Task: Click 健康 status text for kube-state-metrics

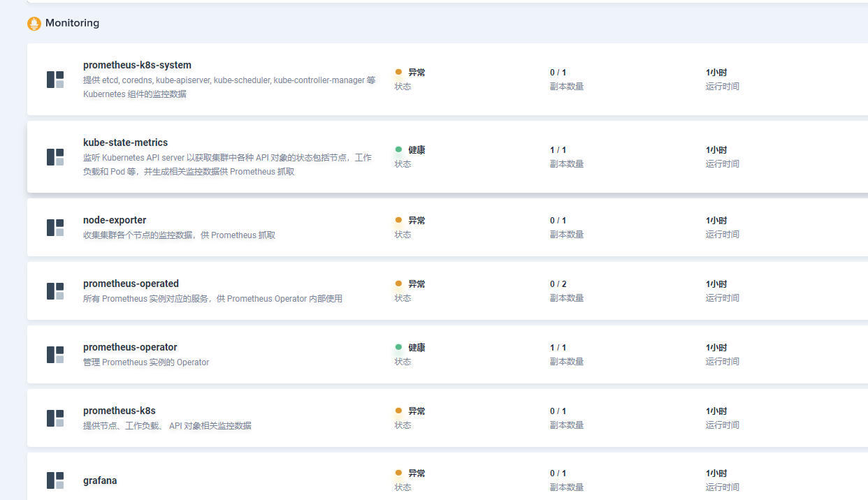Action: click(x=417, y=150)
